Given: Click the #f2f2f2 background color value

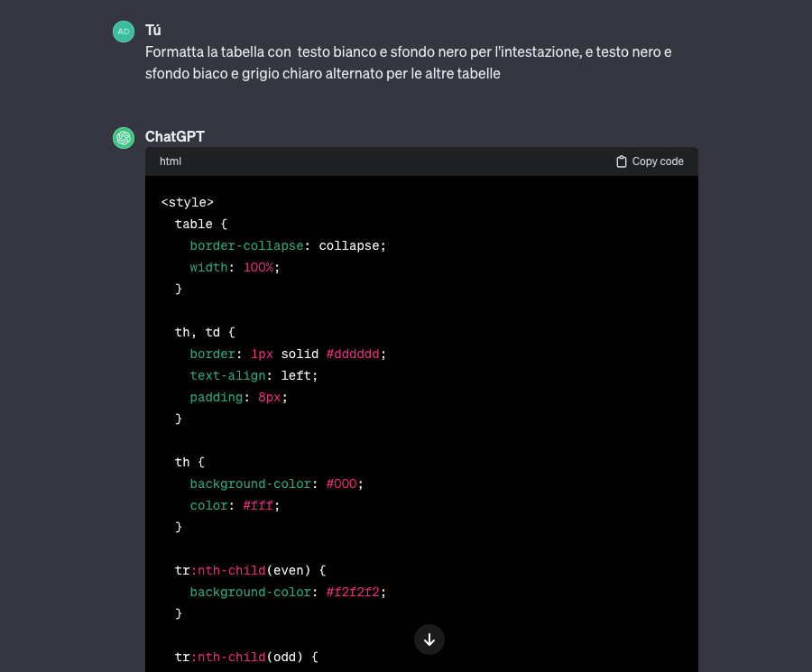Looking at the screenshot, I should click(x=355, y=592).
